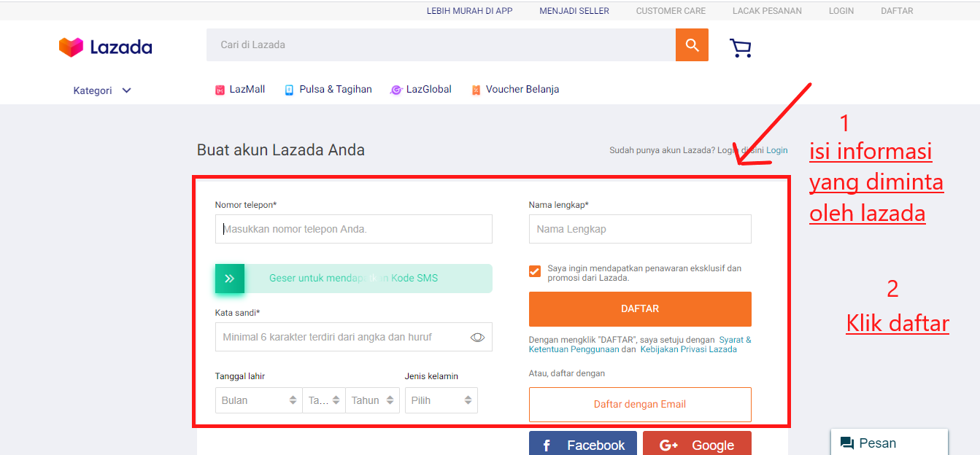Click the Login link beside Sudah punya akun
This screenshot has height=455, width=980.
pos(777,150)
